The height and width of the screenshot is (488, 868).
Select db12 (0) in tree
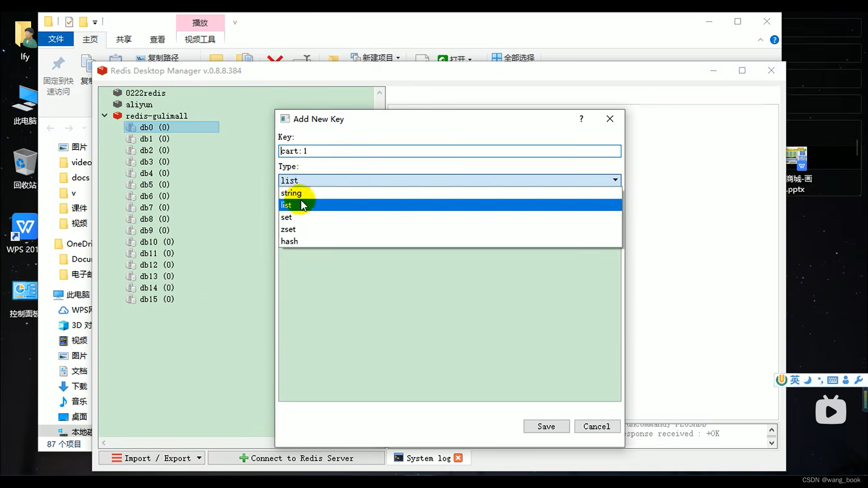[x=157, y=265]
